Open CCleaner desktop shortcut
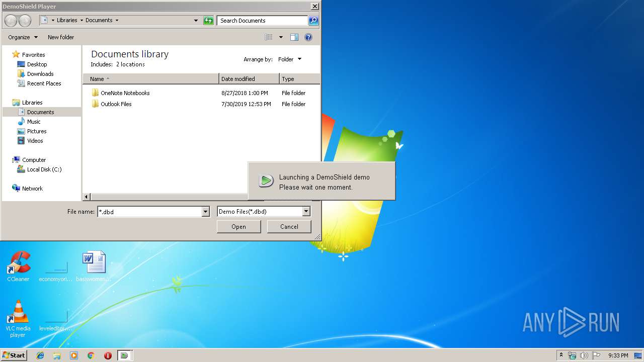The image size is (644, 362). pyautogui.click(x=18, y=266)
